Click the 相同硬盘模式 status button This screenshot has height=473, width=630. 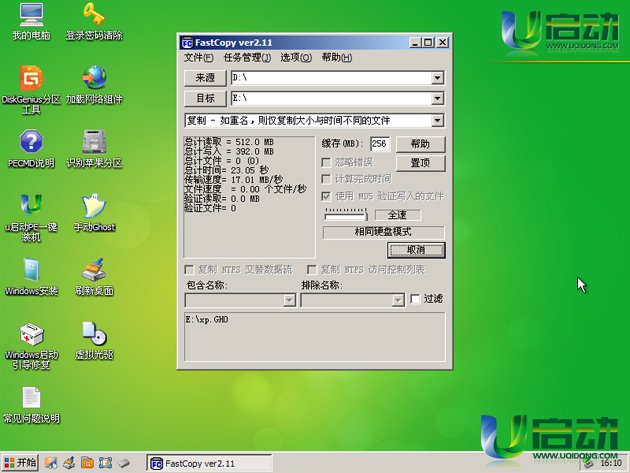[383, 232]
